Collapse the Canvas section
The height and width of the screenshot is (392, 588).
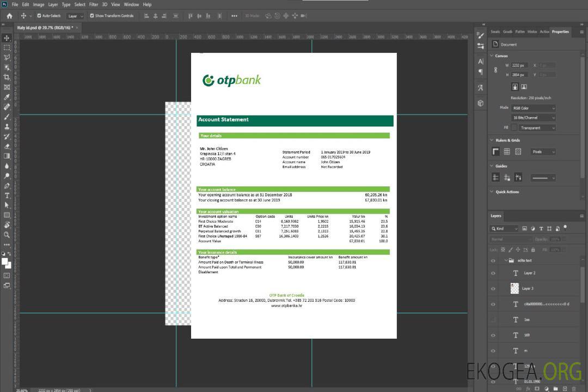492,56
